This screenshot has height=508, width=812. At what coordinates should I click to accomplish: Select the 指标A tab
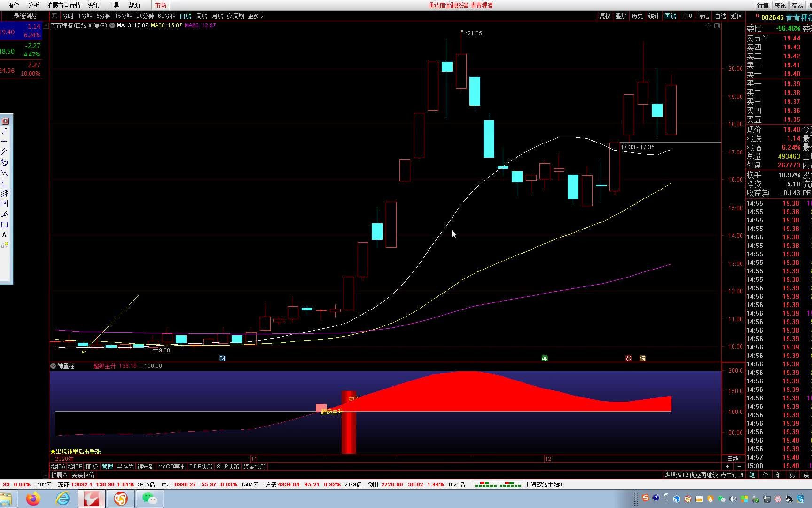58,467
